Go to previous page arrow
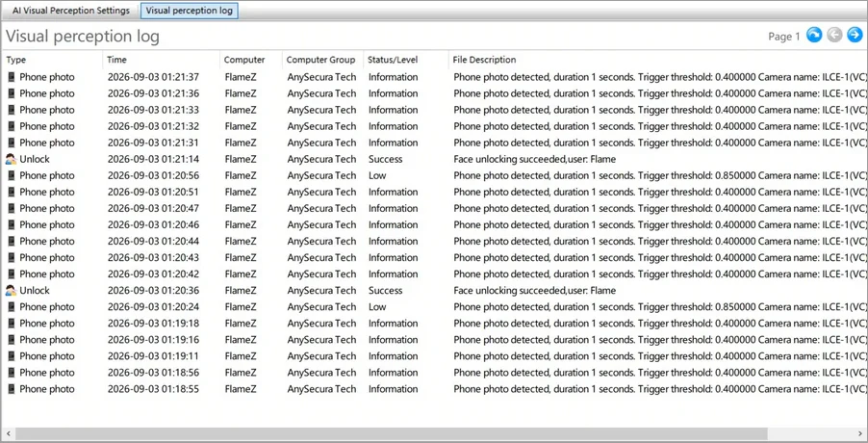Image resolution: width=868 pixels, height=443 pixels. [x=834, y=35]
